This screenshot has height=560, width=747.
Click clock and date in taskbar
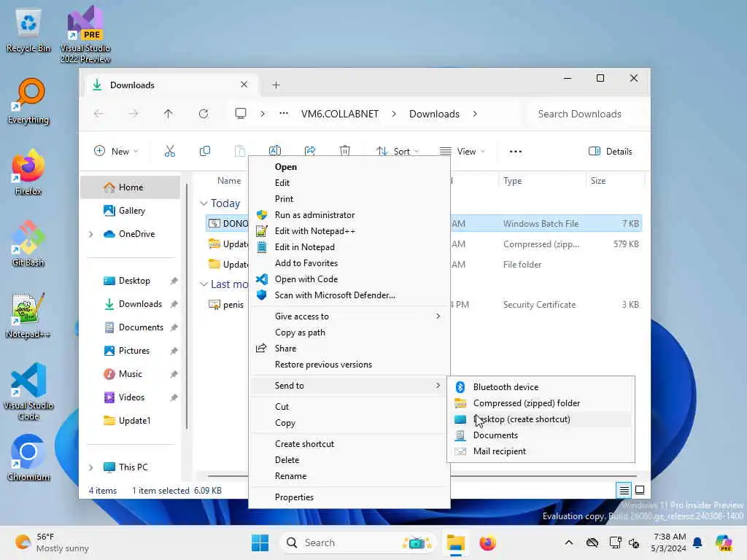pos(669,542)
